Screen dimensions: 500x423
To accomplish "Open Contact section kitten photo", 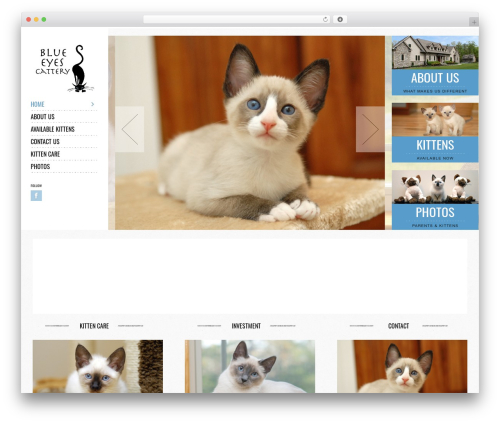I will click(x=402, y=366).
